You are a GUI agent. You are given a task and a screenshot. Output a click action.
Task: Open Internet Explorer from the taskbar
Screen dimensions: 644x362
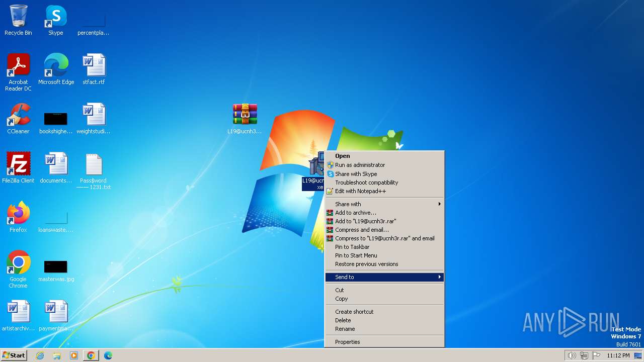(x=40, y=355)
